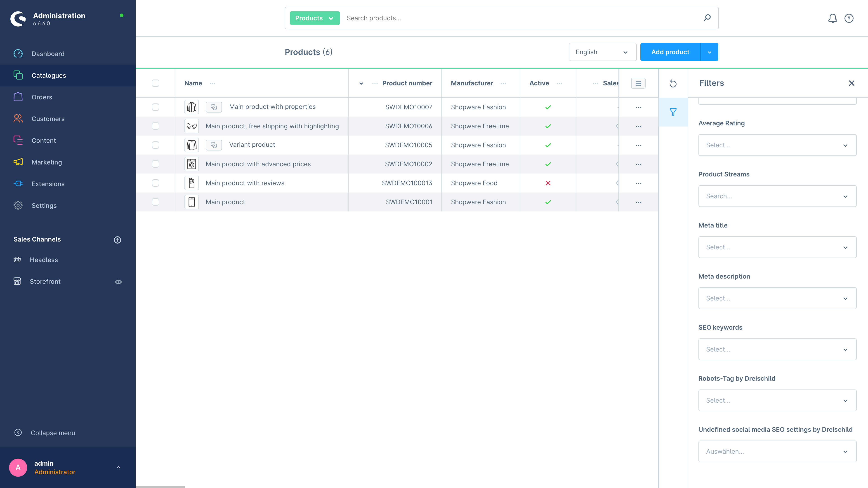Click the variant product thumbnail icon

coord(191,145)
